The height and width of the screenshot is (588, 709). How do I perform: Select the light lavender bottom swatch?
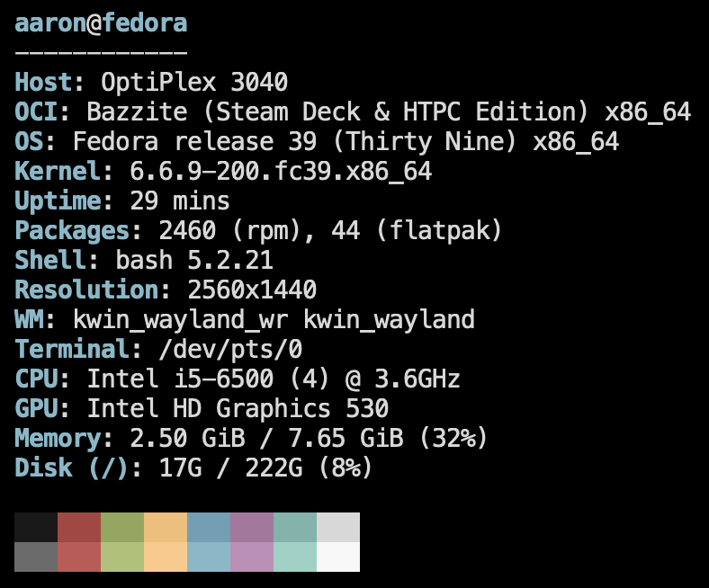252,557
